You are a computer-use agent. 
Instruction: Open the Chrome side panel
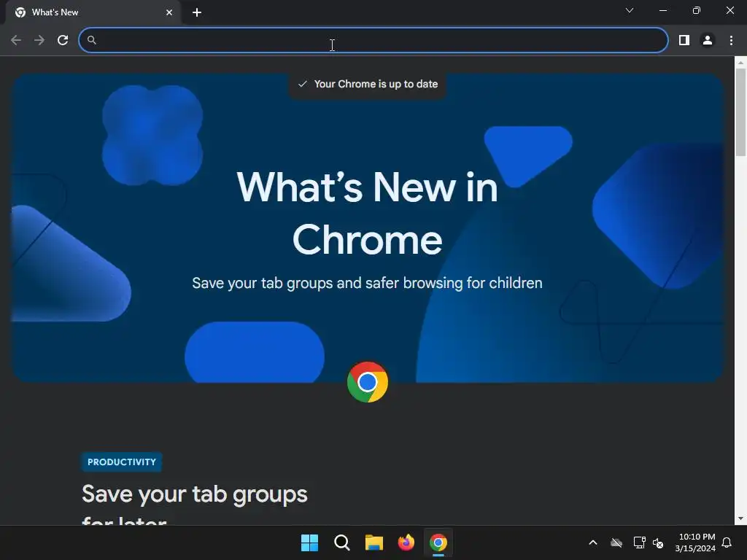(x=684, y=40)
